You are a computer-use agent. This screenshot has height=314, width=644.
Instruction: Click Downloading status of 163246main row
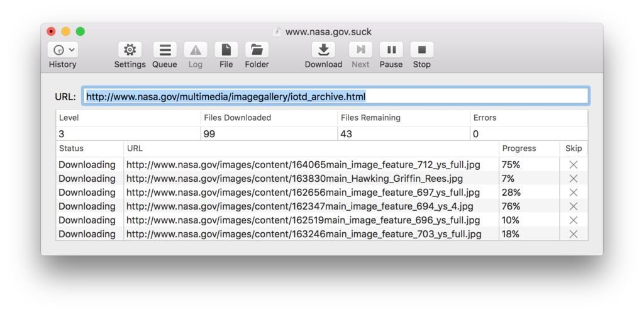(87, 234)
